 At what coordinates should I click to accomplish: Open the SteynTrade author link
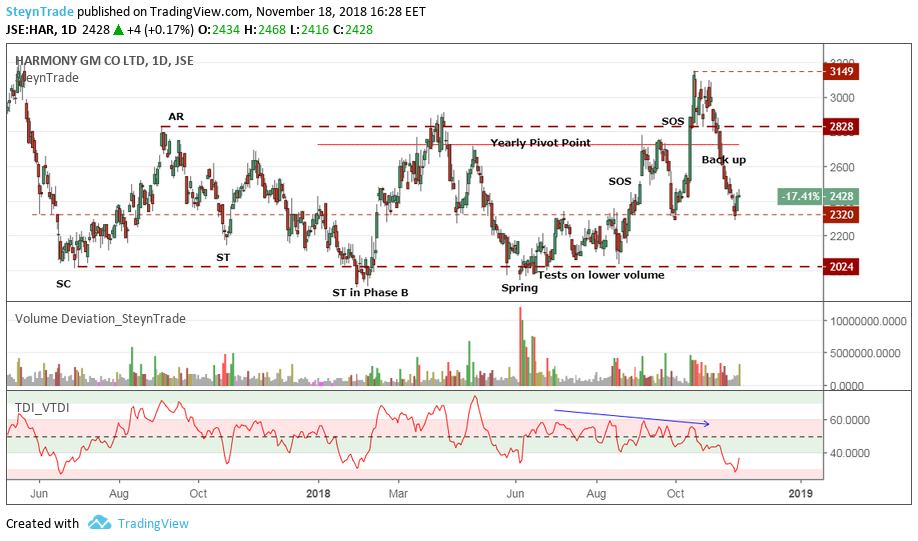point(40,11)
